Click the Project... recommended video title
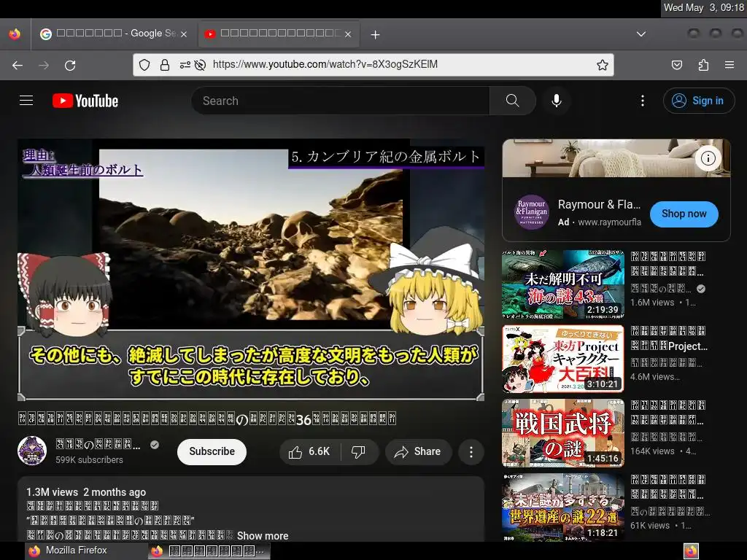 (x=670, y=338)
